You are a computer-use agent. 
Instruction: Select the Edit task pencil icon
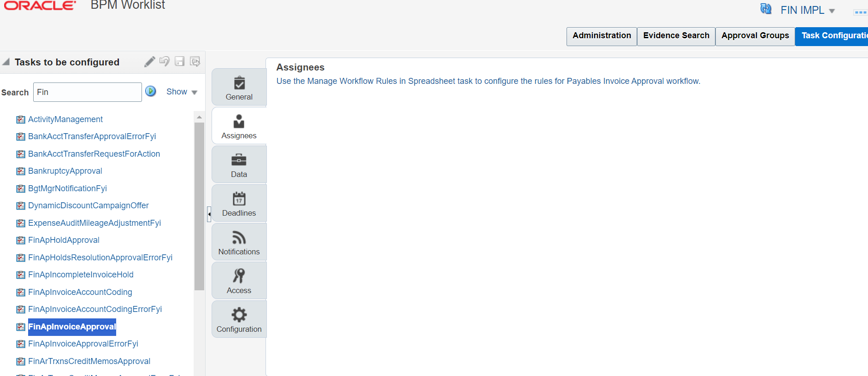[149, 61]
